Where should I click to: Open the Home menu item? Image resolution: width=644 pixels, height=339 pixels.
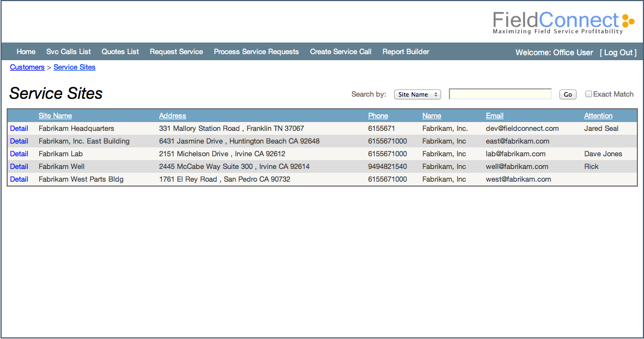[26, 52]
